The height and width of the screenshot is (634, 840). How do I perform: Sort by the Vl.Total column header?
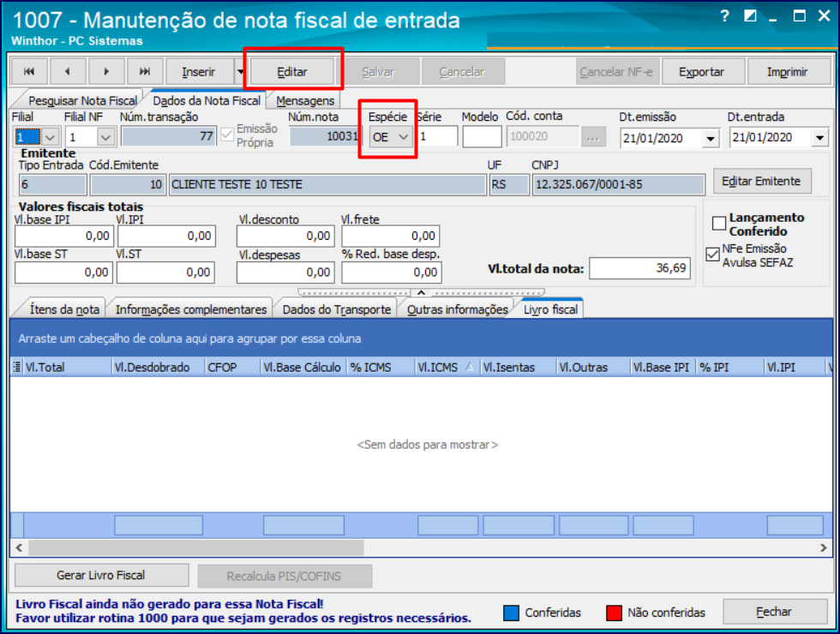click(x=68, y=368)
